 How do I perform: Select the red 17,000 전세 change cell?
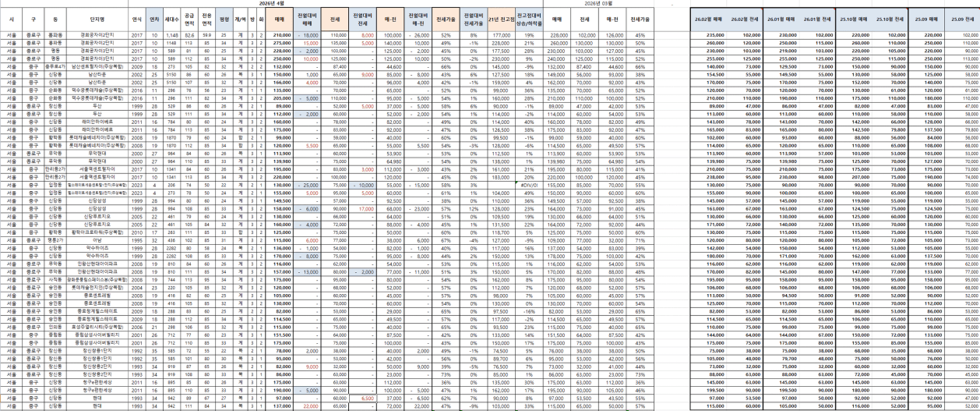(362, 209)
